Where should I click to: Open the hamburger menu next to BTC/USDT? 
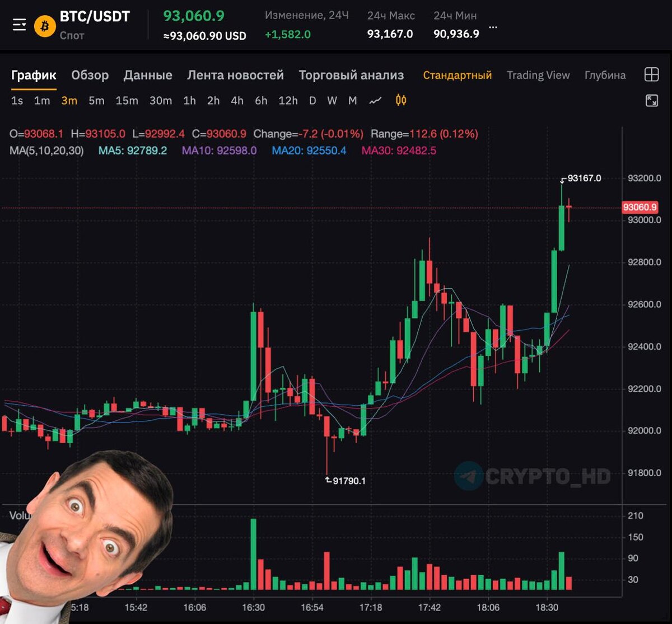pos(20,25)
